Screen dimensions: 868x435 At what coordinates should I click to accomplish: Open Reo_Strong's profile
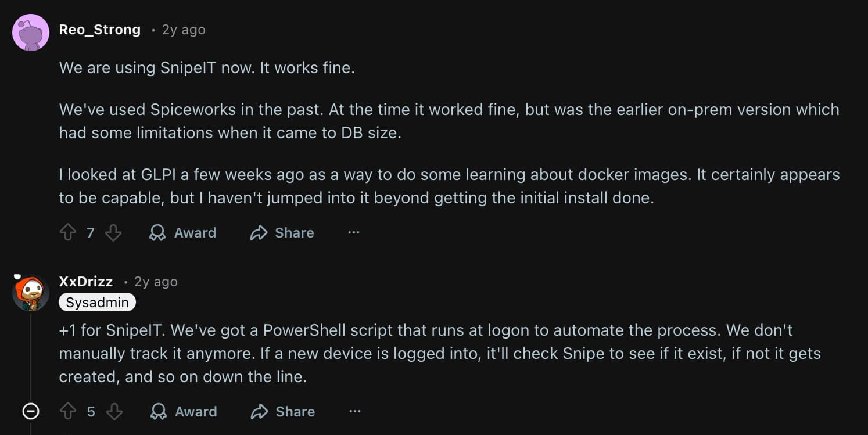(x=99, y=30)
